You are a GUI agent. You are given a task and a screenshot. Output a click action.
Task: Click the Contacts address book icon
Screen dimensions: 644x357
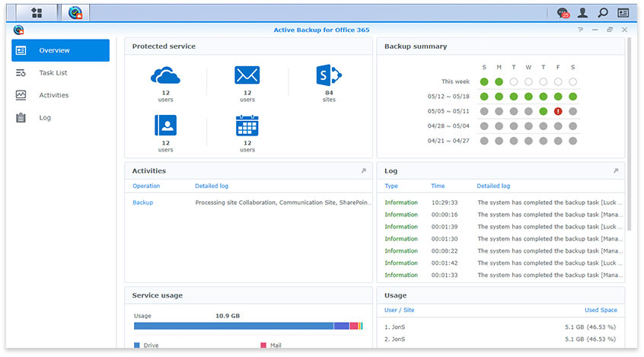(x=165, y=126)
